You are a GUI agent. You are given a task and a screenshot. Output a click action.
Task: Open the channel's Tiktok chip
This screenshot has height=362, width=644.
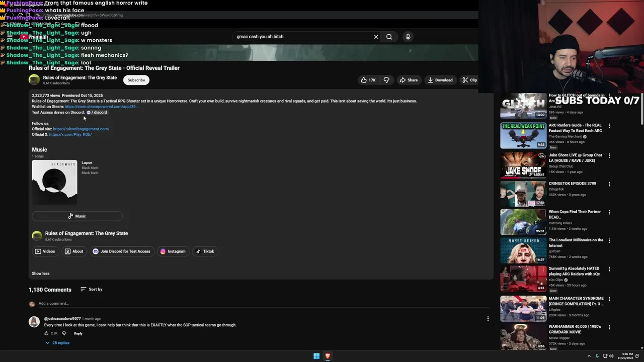pyautogui.click(x=205, y=251)
